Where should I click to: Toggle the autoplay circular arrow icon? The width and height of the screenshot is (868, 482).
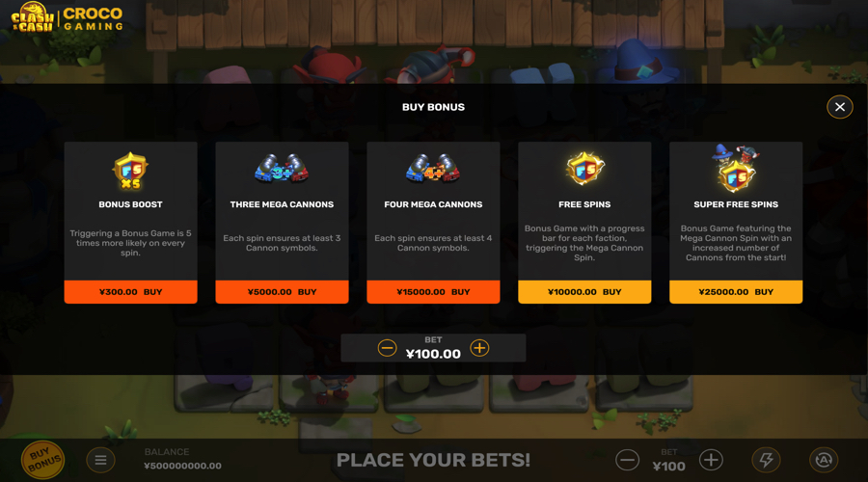tap(824, 460)
